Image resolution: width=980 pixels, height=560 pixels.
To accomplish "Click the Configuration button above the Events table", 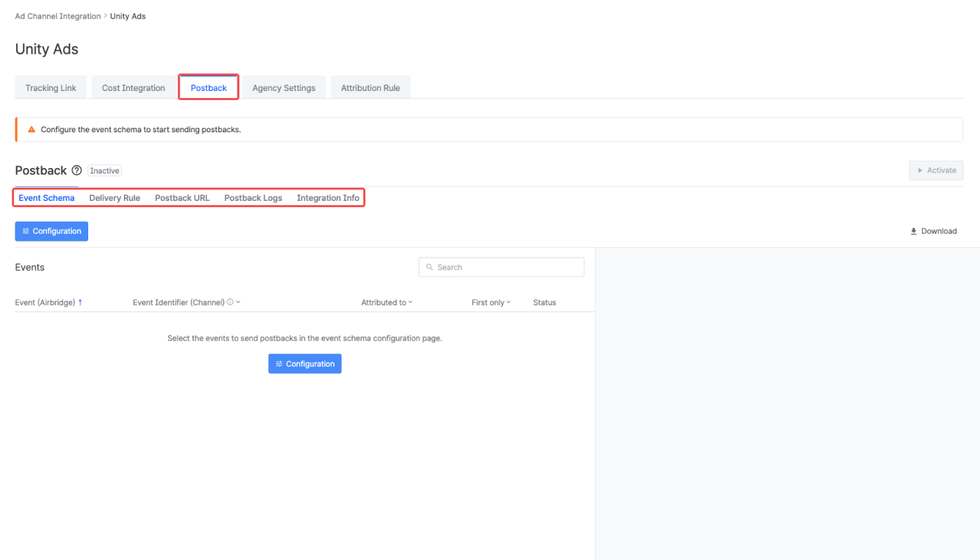I will click(52, 231).
